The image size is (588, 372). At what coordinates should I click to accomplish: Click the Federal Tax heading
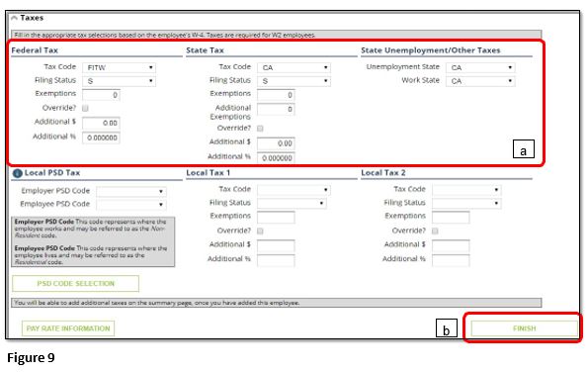coord(35,50)
